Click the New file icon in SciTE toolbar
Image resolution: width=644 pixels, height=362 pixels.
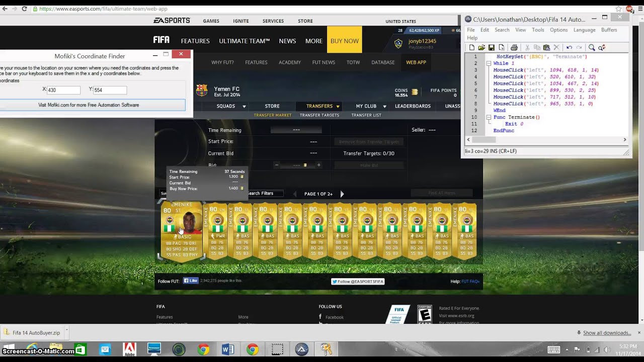[472, 47]
